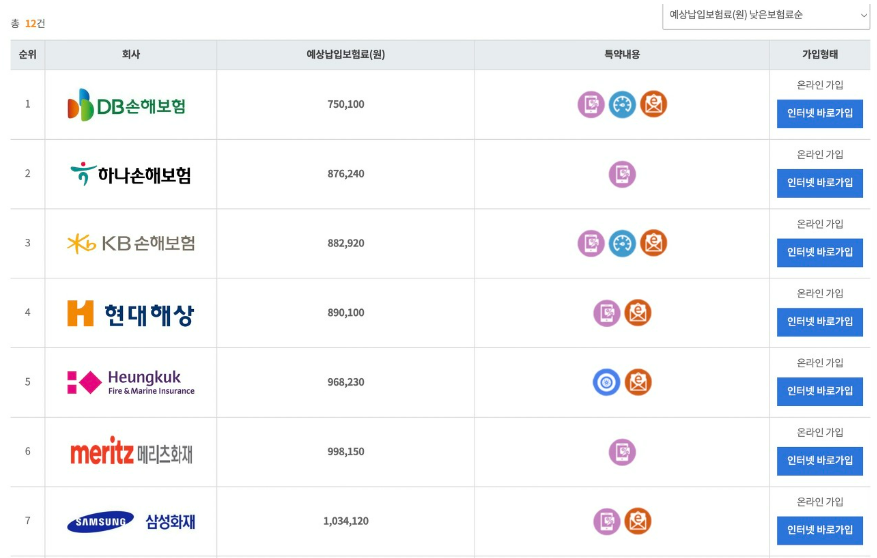Click the 하나손해보험 company logo

[x=130, y=174]
